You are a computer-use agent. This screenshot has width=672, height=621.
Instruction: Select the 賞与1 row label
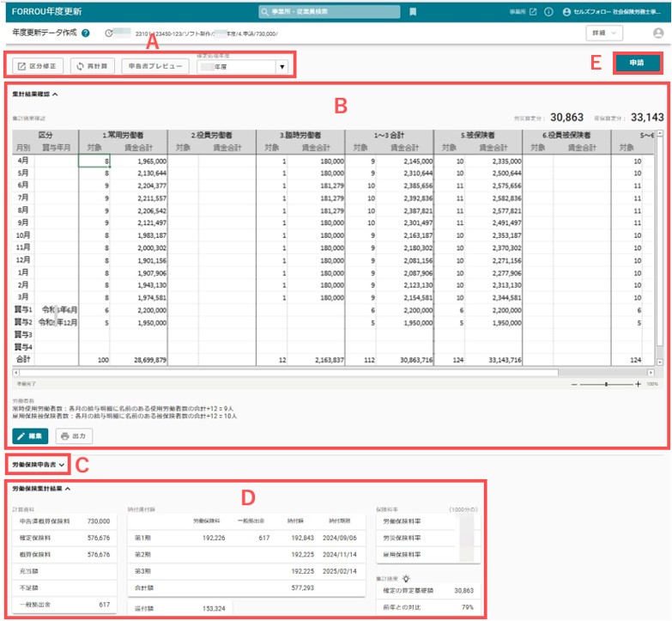point(23,309)
